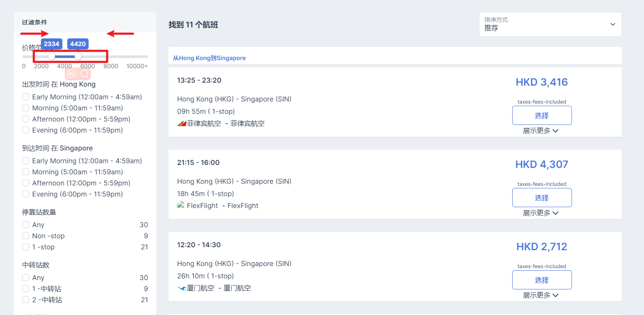Click chevron under the HKD 3,416 flight

555,131
